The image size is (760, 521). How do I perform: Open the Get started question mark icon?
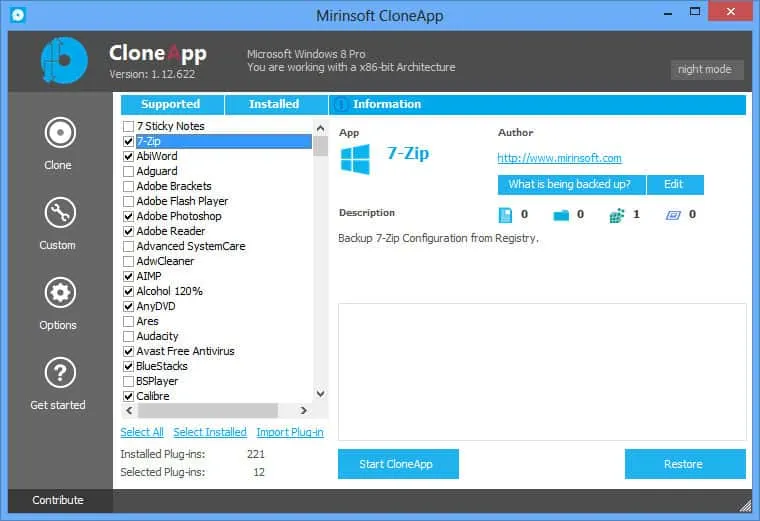(60, 372)
